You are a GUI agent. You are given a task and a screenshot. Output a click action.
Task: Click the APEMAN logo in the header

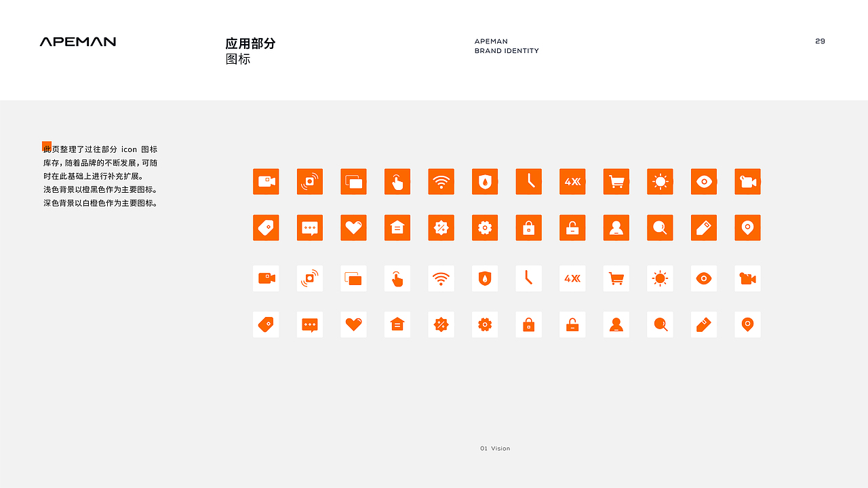78,41
